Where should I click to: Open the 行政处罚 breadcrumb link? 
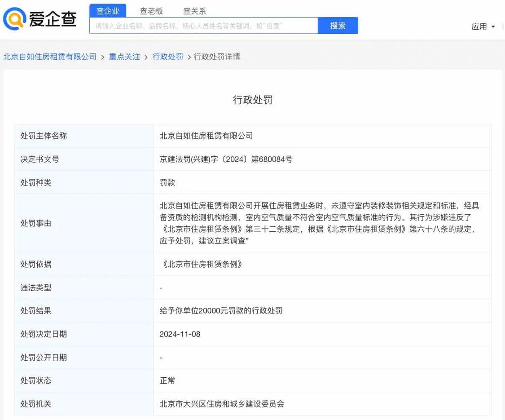pyautogui.click(x=167, y=57)
